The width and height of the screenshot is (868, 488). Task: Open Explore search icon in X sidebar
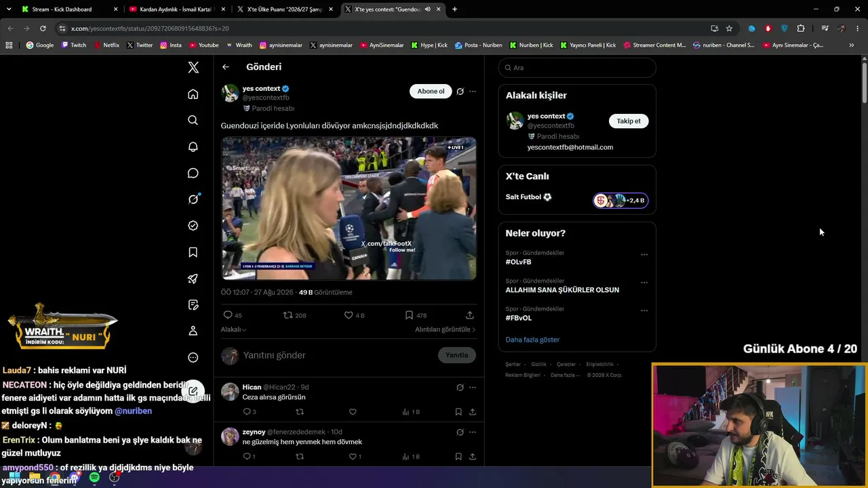tap(193, 120)
